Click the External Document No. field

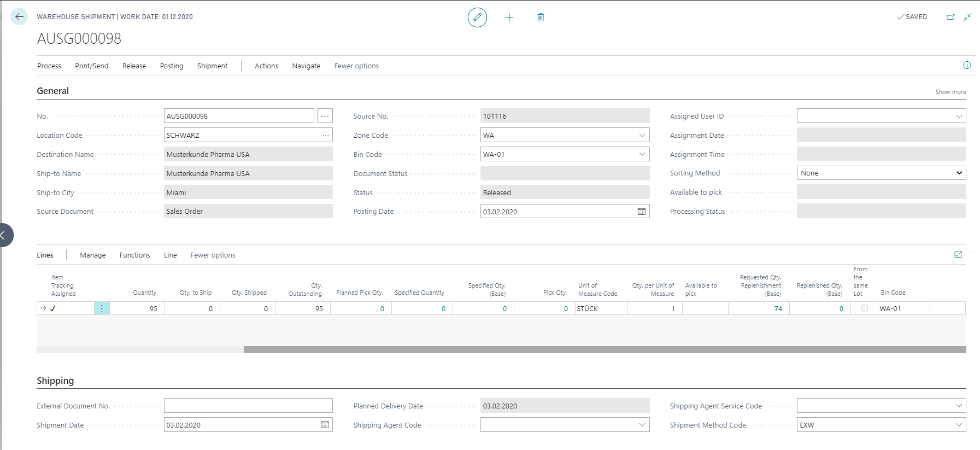(248, 406)
